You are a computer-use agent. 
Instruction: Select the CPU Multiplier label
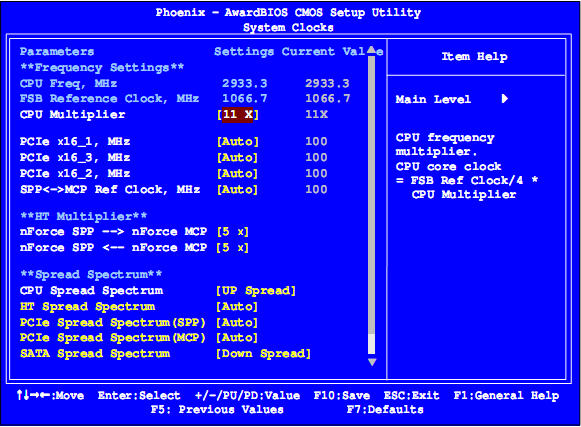pos(73,114)
